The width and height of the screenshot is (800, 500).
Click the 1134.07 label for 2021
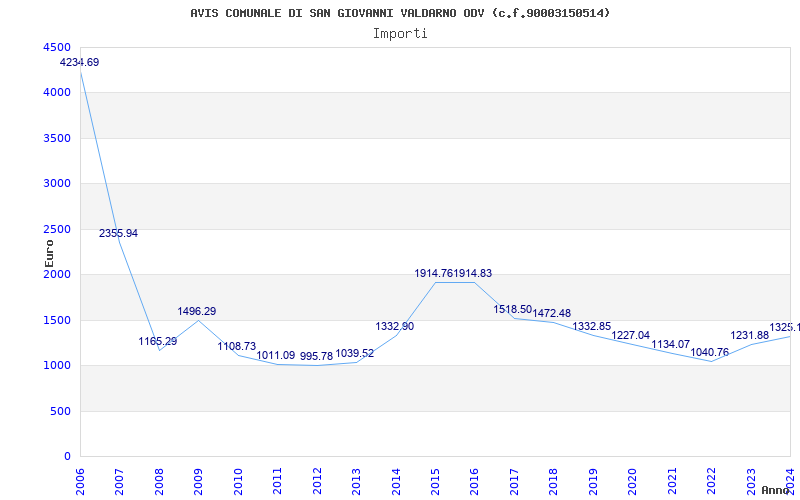pos(671,345)
